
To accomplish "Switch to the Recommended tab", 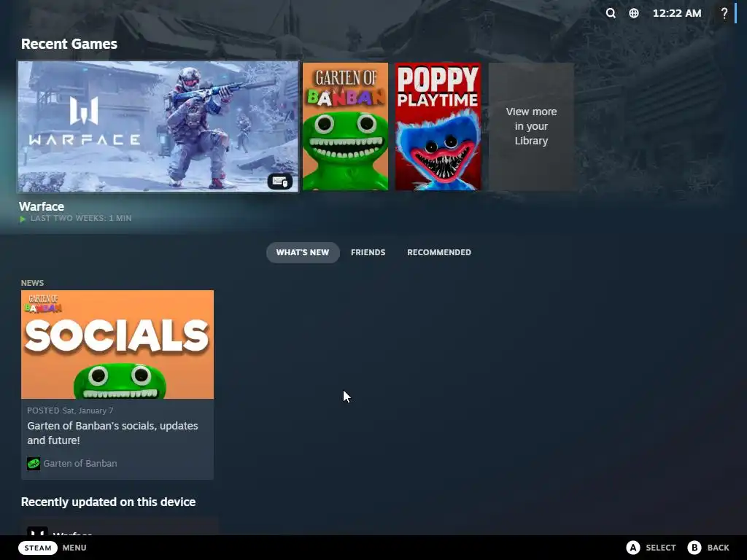I will [438, 252].
